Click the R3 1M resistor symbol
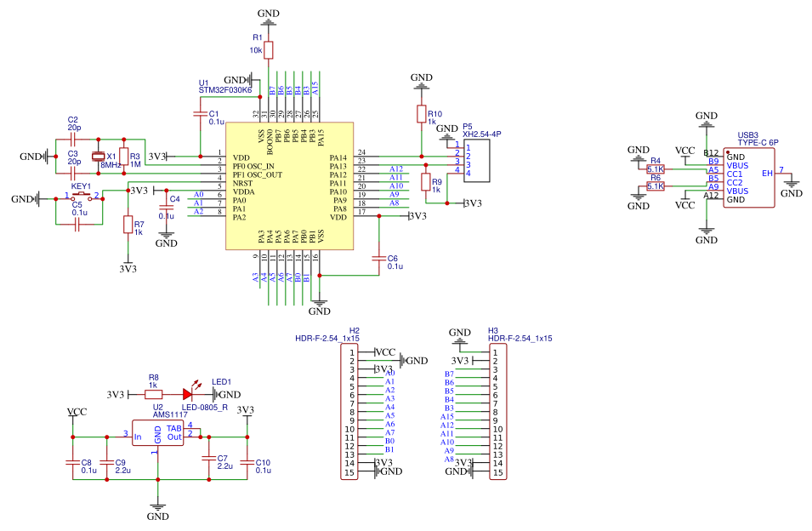812x531 pixels. pyautogui.click(x=124, y=157)
